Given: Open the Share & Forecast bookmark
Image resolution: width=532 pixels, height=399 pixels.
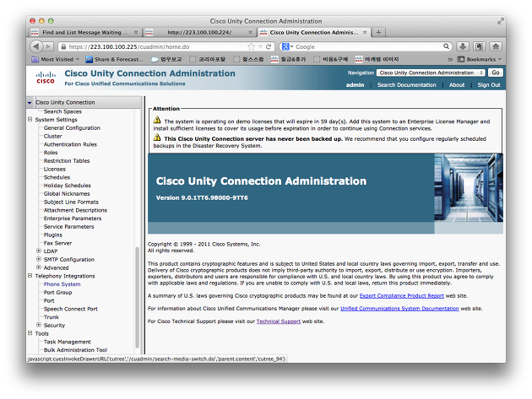Looking at the screenshot, I should coord(114,59).
